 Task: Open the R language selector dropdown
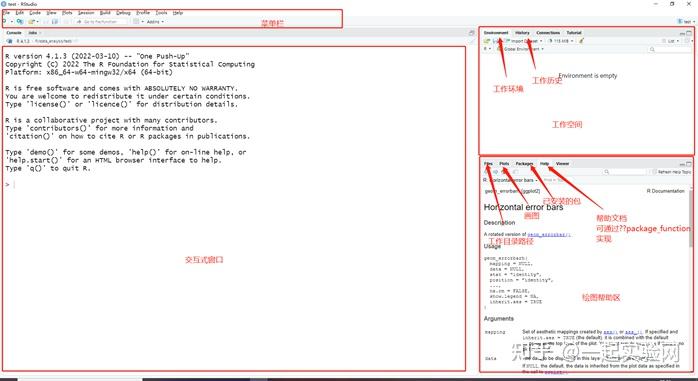[487, 49]
